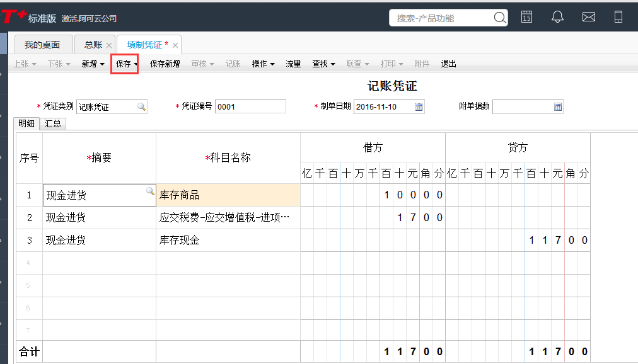
Task: Click the calculator icon in 附单据数 field
Action: tap(557, 106)
